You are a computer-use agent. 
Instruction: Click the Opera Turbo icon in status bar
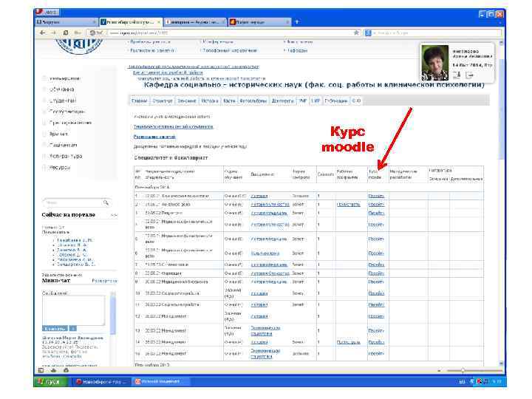66,370
